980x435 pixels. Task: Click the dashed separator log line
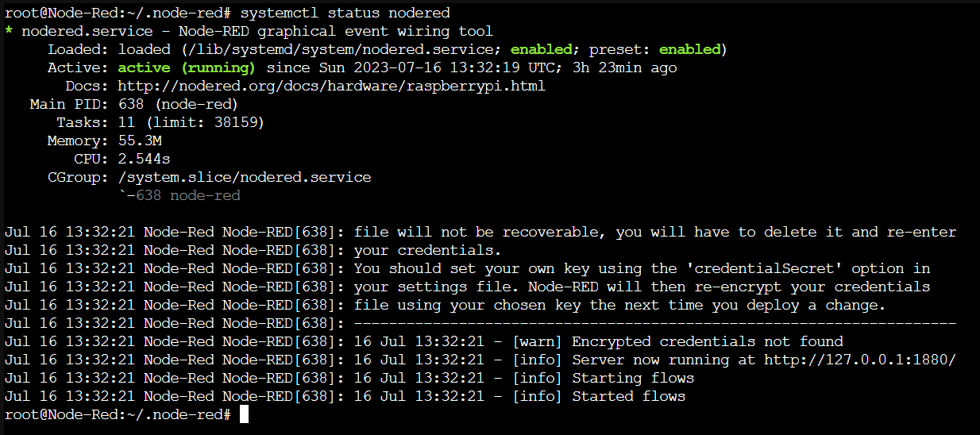[654, 323]
